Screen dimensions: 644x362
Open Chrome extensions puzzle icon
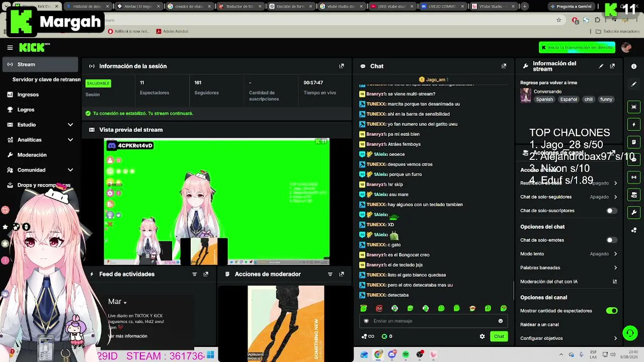click(597, 20)
